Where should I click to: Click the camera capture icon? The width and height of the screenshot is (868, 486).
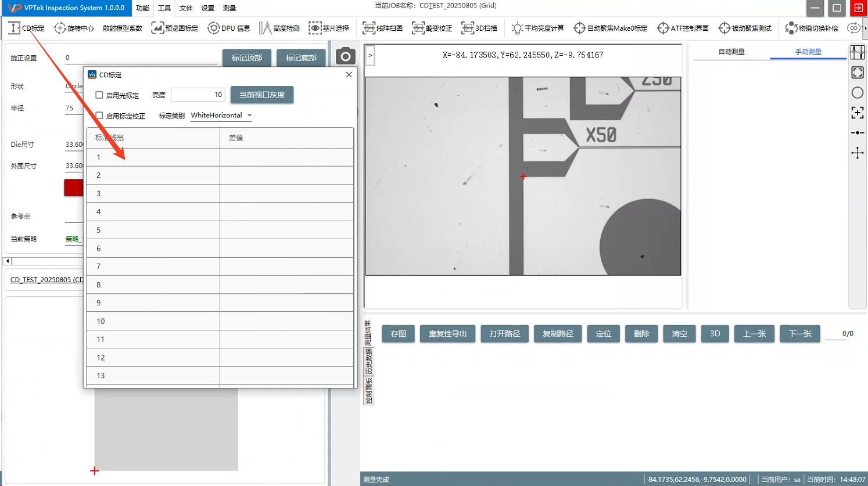(345, 56)
